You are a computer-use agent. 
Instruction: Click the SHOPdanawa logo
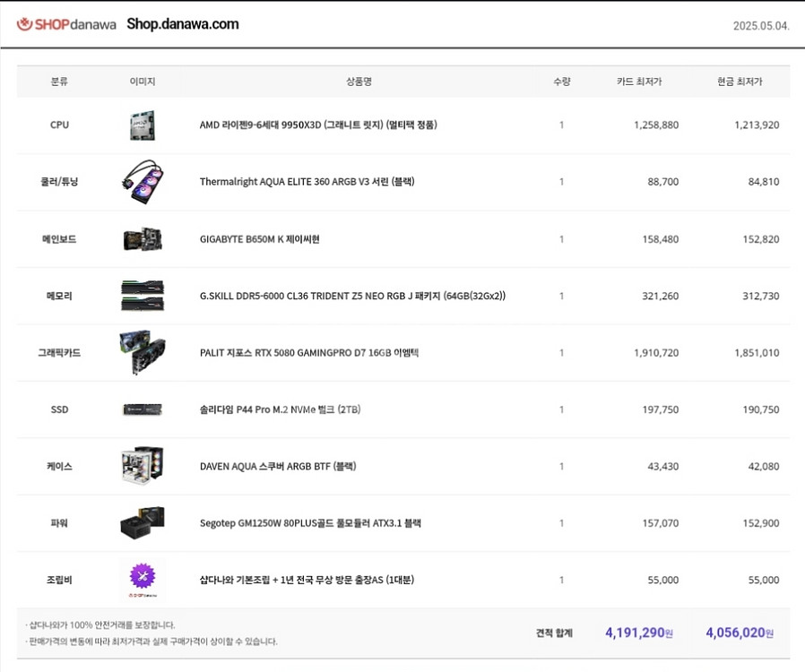click(66, 24)
